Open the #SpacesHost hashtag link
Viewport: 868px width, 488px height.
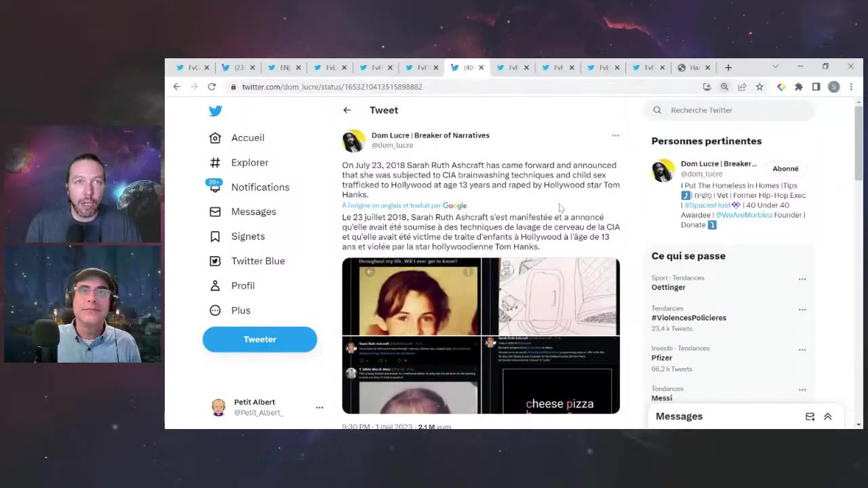(x=707, y=205)
